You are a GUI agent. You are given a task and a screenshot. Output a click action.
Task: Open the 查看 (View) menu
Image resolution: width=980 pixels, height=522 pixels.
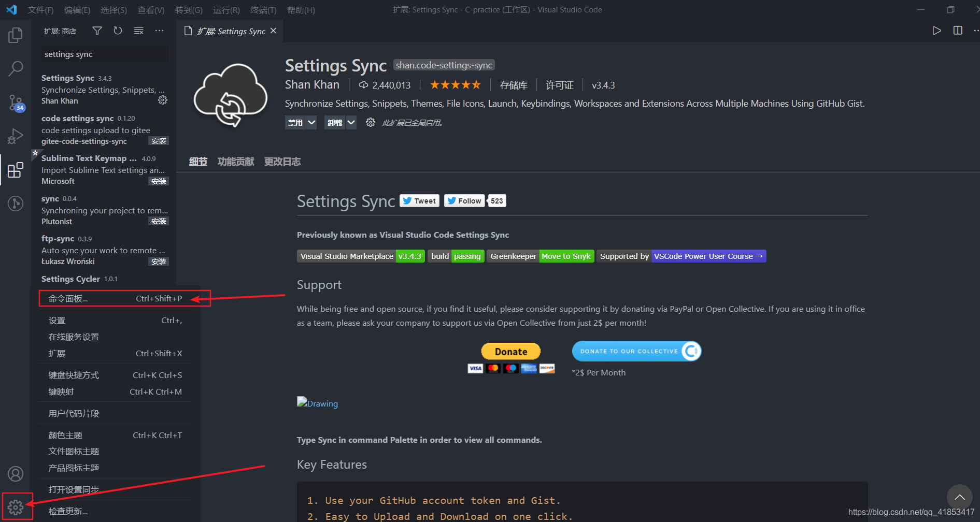click(151, 10)
